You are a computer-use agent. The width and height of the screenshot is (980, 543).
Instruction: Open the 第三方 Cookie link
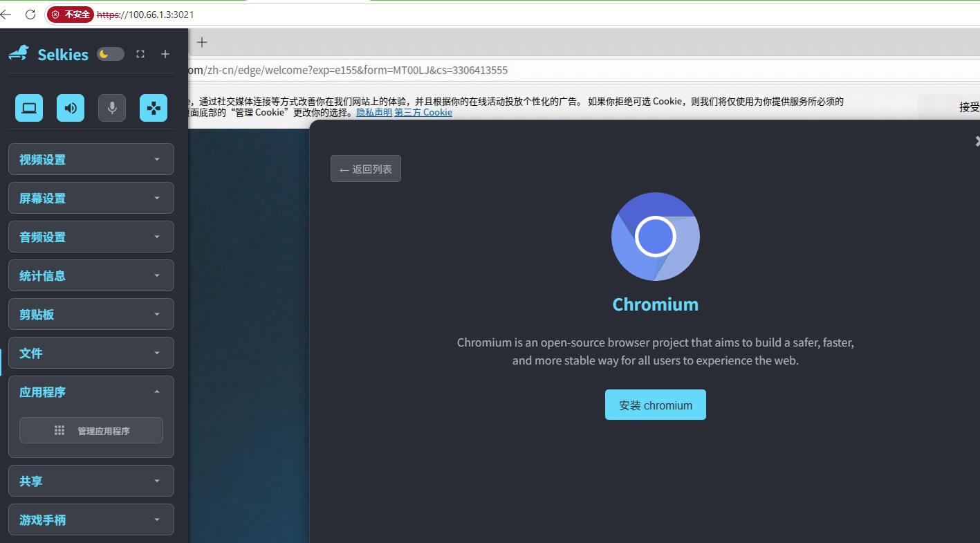[423, 112]
